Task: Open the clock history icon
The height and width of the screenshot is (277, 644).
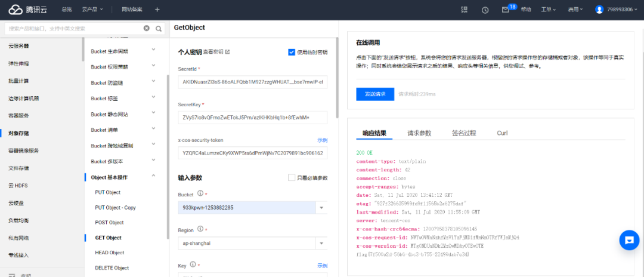Action: (x=485, y=10)
